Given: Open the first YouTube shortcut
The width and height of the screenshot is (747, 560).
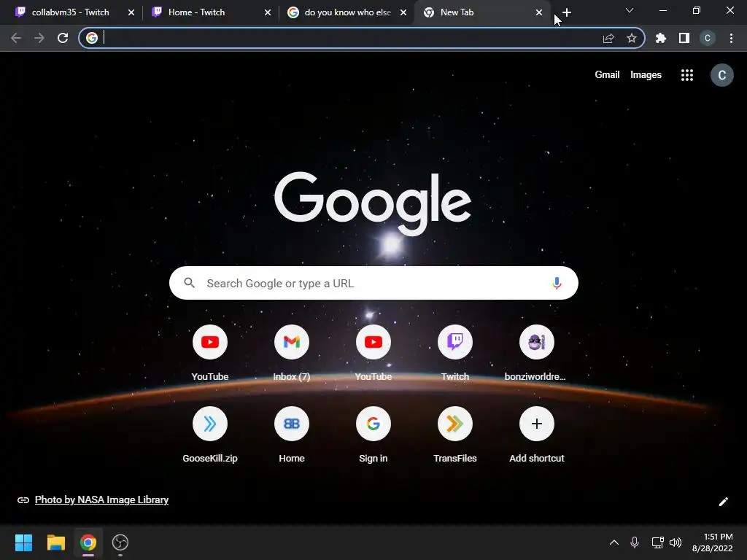Looking at the screenshot, I should click(x=210, y=351).
